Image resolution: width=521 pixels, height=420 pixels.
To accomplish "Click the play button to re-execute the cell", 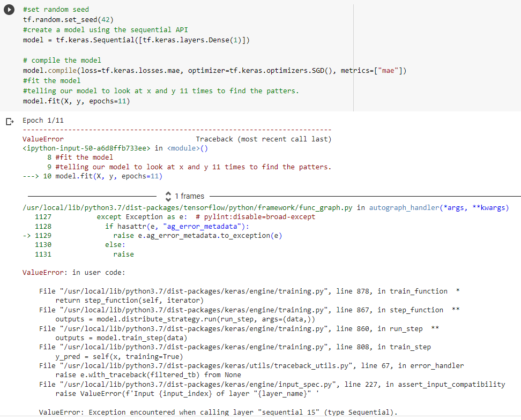I will [9, 9].
